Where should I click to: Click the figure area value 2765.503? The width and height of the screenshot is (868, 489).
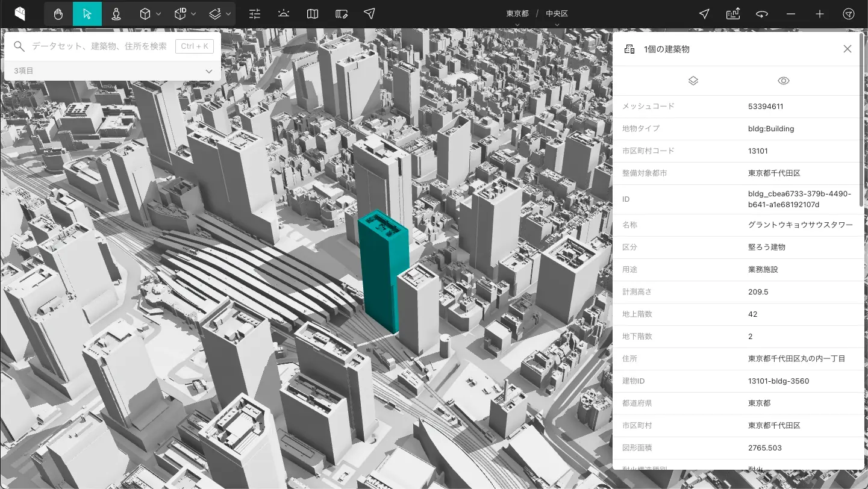[765, 447]
